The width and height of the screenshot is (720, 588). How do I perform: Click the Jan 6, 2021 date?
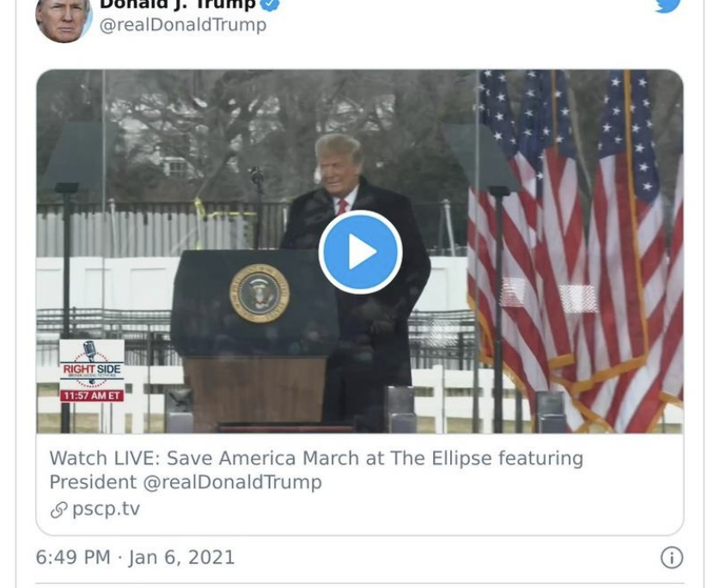tap(182, 557)
